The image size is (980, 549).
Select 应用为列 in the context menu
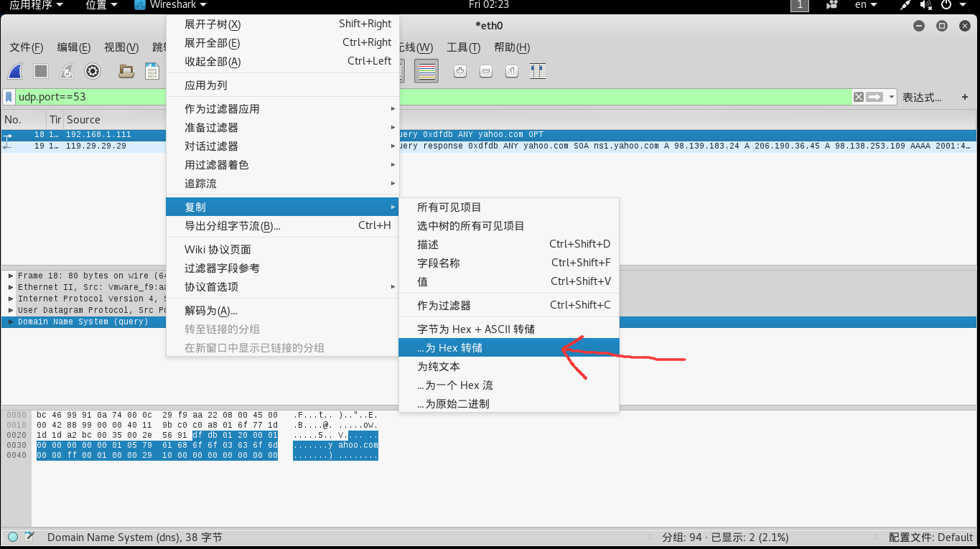point(283,85)
